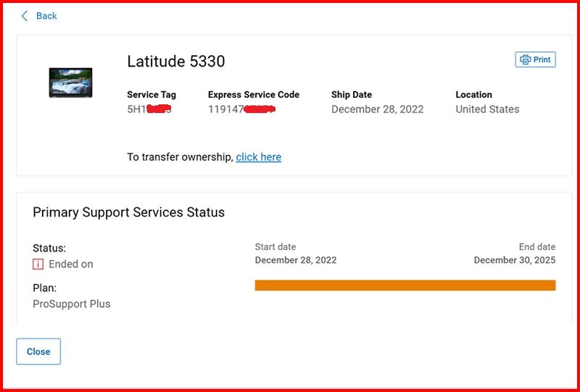580x392 pixels.
Task: Click the United States location value
Action: [x=487, y=109]
